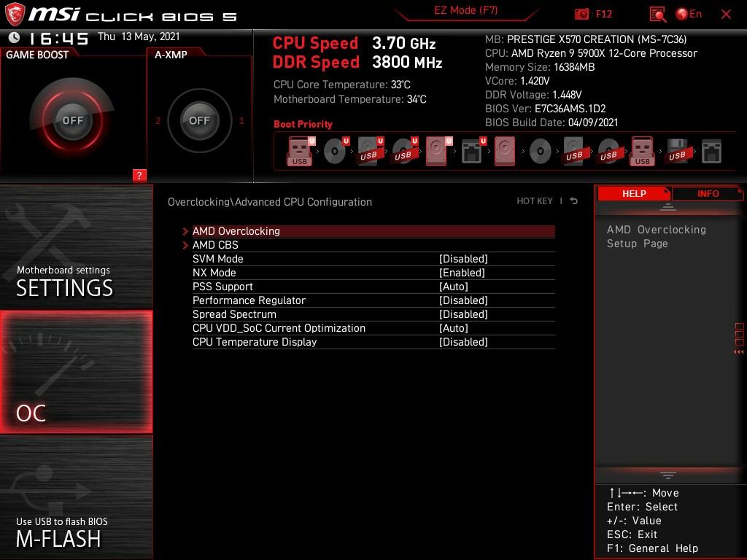Select the UEFI USB hard disk boot icon
The height and width of the screenshot is (560, 747).
point(370,152)
